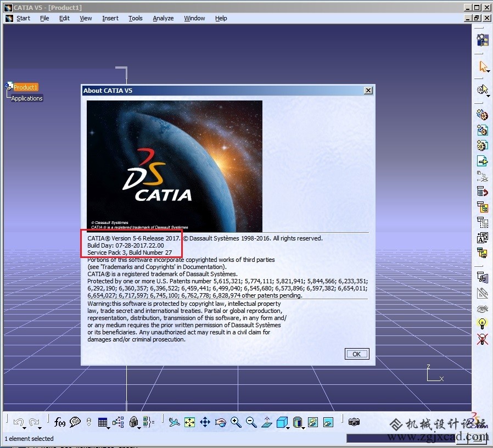This screenshot has width=493, height=448.
Task: Click the workbench icon atop right toolbar
Action: point(483,40)
